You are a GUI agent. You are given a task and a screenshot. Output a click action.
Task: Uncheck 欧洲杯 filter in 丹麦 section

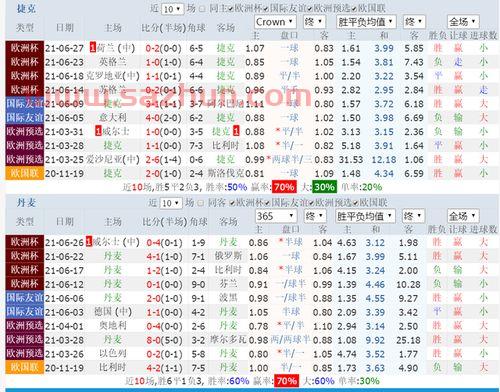(x=232, y=203)
